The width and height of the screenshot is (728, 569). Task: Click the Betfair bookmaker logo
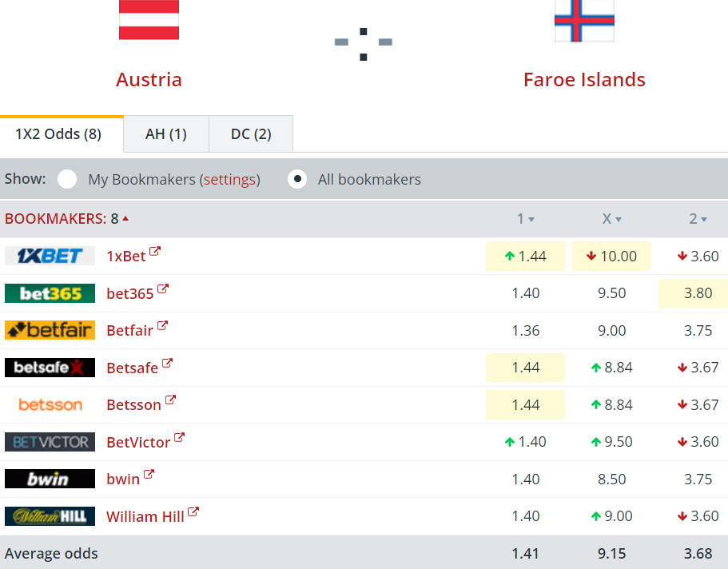click(x=50, y=330)
